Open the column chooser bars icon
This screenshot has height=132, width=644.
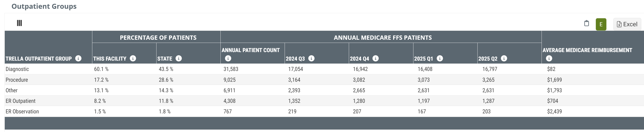pyautogui.click(x=19, y=23)
